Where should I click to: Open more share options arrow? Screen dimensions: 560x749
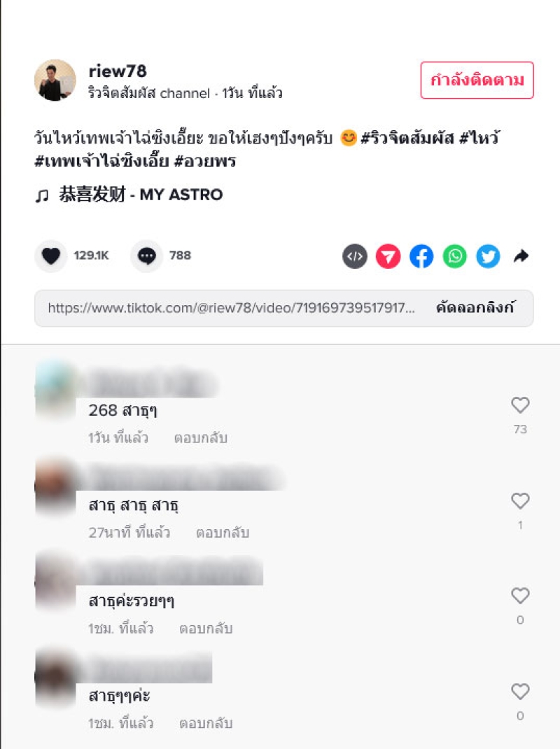[x=521, y=256]
